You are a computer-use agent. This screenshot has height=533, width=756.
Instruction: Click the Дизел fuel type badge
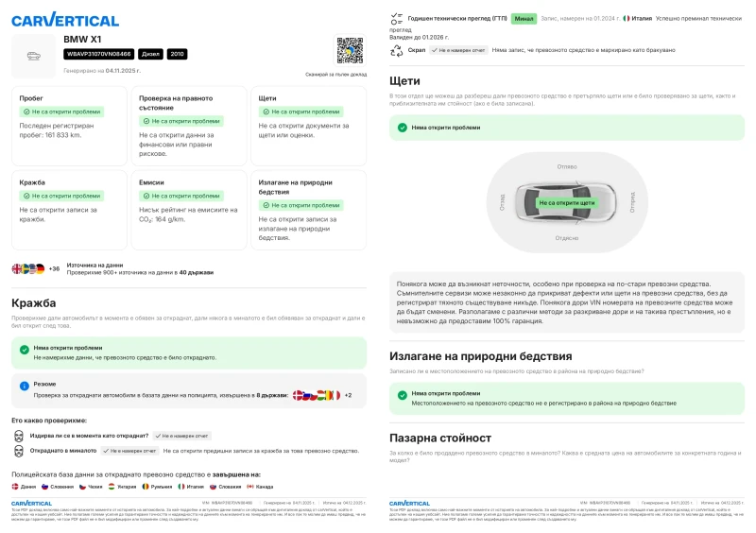[150, 54]
